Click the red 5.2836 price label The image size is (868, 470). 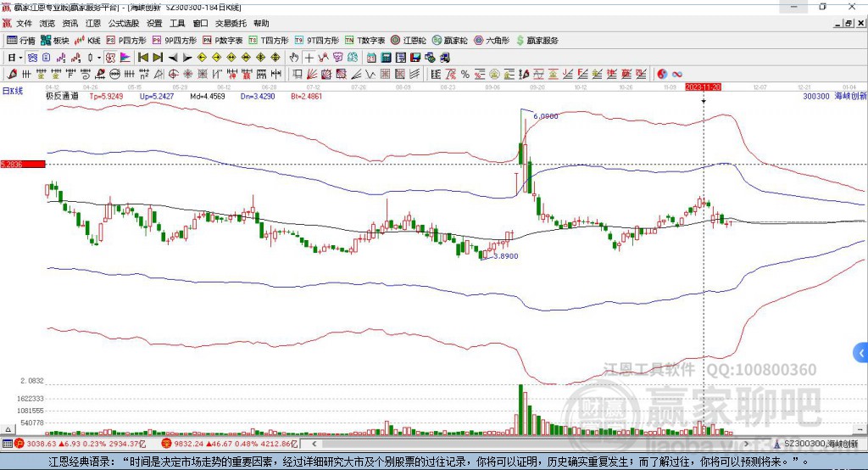click(x=23, y=164)
